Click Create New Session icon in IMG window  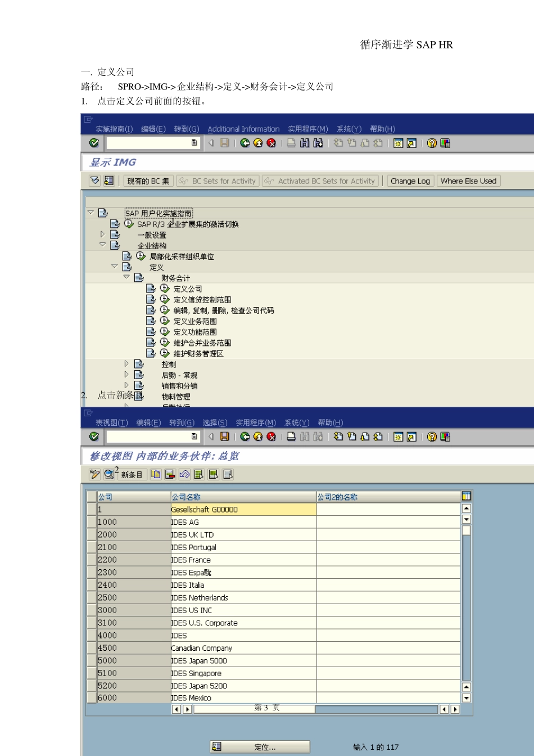click(398, 143)
